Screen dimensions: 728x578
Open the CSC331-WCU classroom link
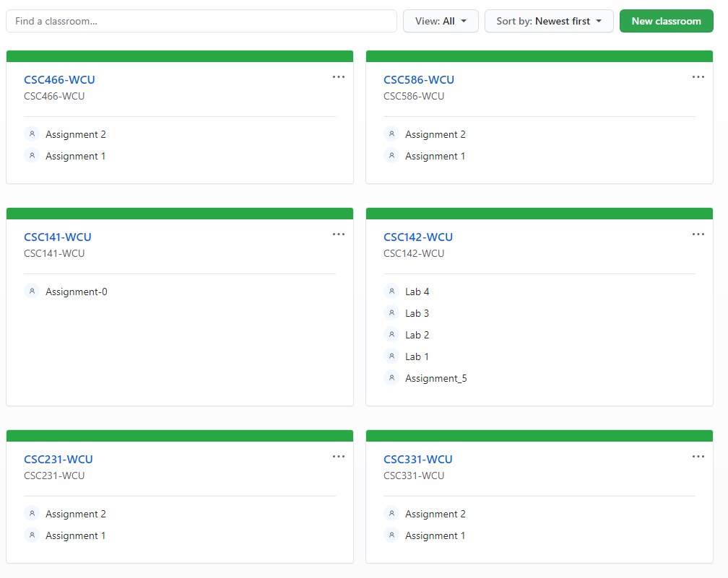418,459
